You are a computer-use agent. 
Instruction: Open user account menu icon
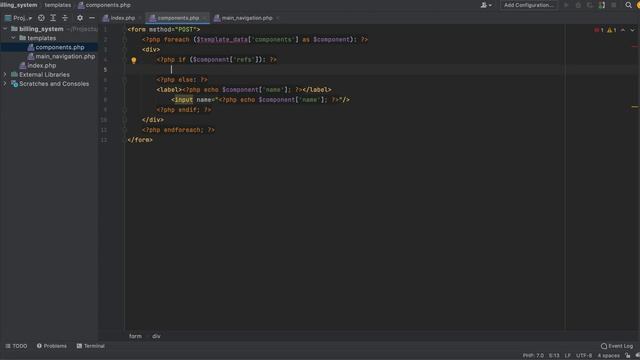click(485, 5)
